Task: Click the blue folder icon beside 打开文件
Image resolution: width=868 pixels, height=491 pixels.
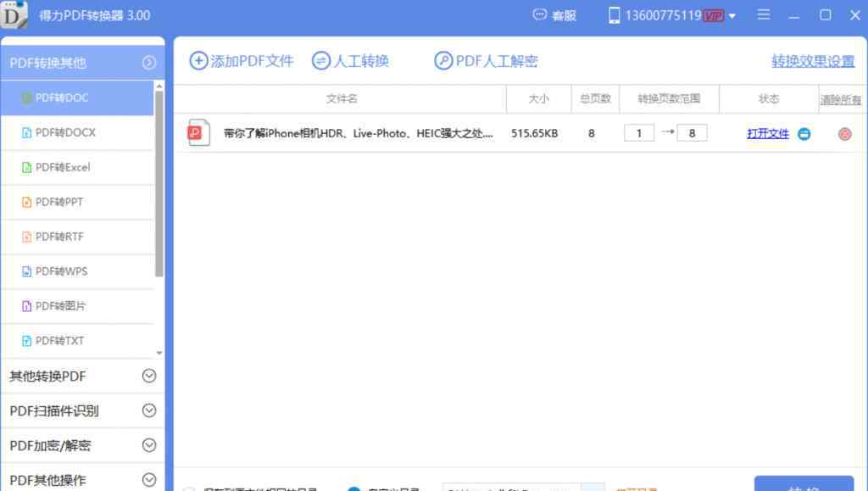Action: pos(804,134)
